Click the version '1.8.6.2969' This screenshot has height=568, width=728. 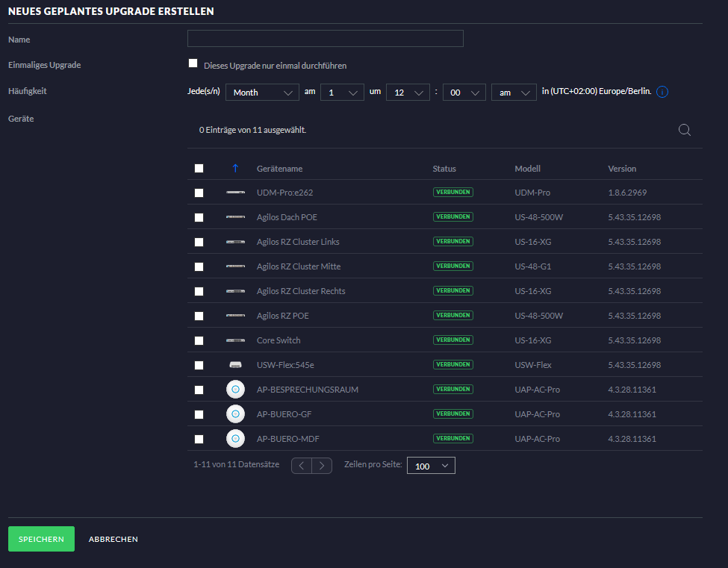coord(627,193)
